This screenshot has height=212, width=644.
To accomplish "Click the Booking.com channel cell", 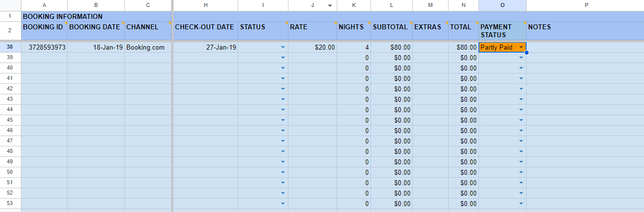I will click(148, 47).
